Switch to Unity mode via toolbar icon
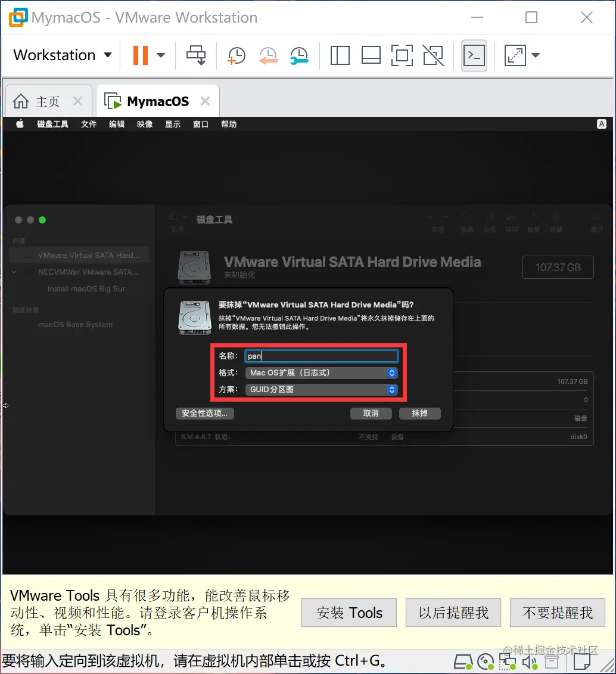616x674 pixels. click(x=433, y=55)
